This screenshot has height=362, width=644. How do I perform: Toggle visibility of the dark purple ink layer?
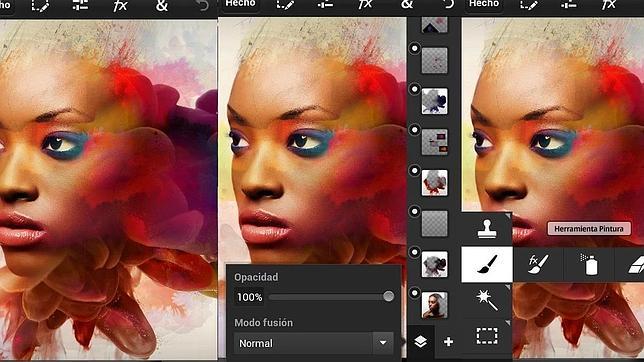click(x=414, y=89)
